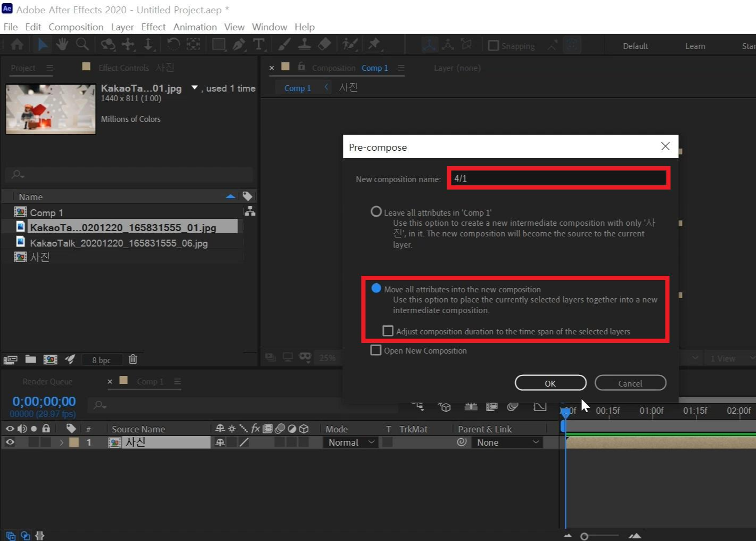Select the Eraser tool
Screen dimensions: 756x541
[x=324, y=44]
